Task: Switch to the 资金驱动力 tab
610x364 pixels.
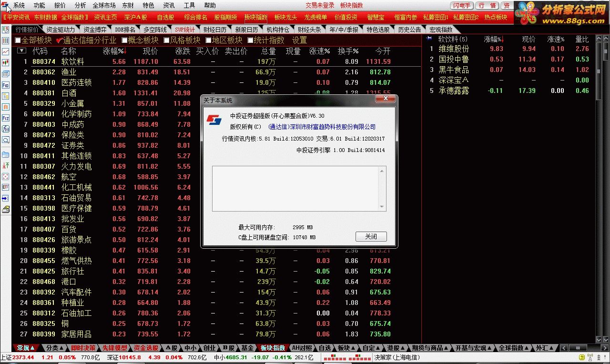Action: pyautogui.click(x=61, y=30)
